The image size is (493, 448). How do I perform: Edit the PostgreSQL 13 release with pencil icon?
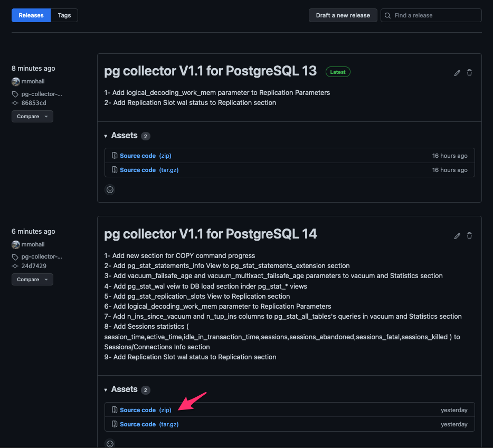coord(457,73)
